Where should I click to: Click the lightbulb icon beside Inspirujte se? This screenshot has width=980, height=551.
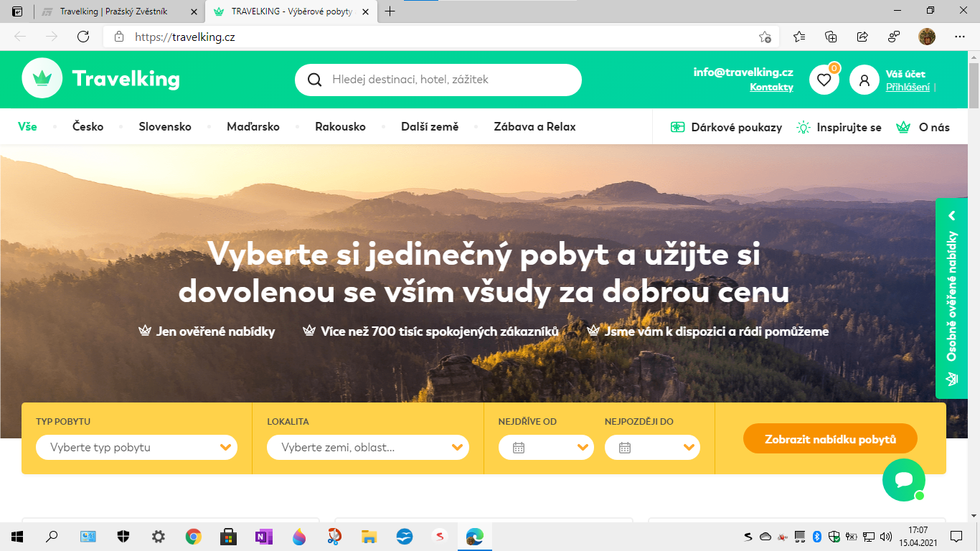801,127
